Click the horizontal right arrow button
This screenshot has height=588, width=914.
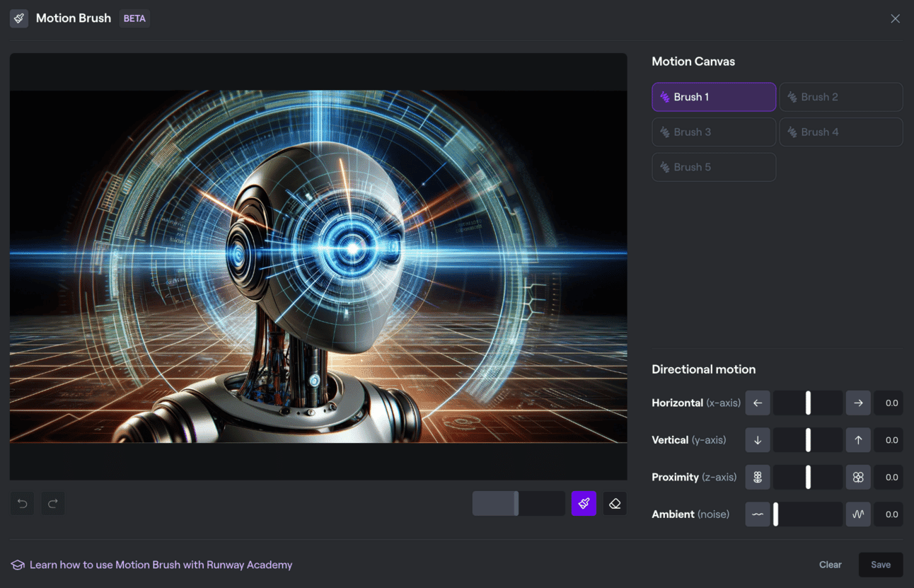click(858, 403)
